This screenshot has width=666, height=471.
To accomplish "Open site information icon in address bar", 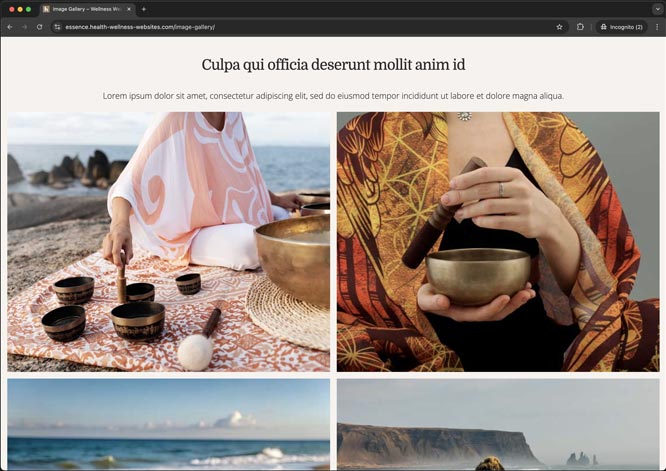I will 57,27.
